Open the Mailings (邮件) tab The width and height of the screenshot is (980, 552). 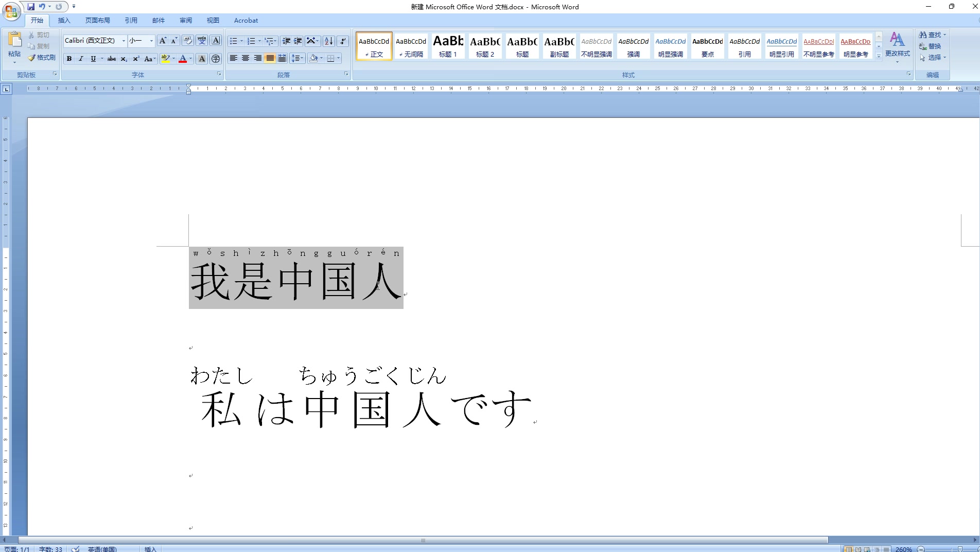(159, 21)
